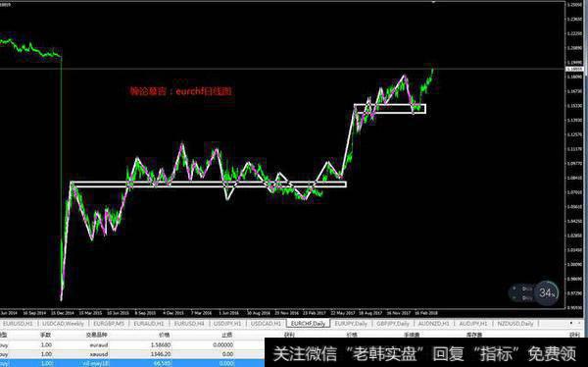The image size is (588, 367).
Task: Select the active EURCHF,Daily chart tab
Action: [x=309, y=324]
